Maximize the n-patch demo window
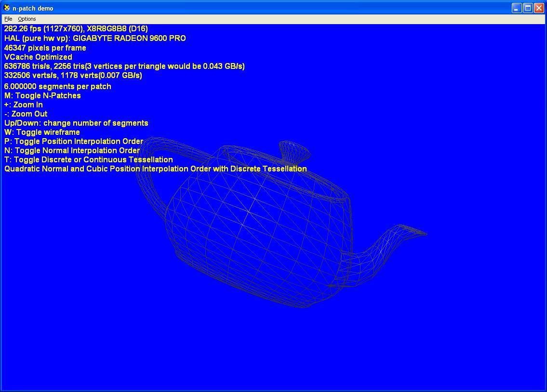Image resolution: width=547 pixels, height=392 pixels. (527, 8)
